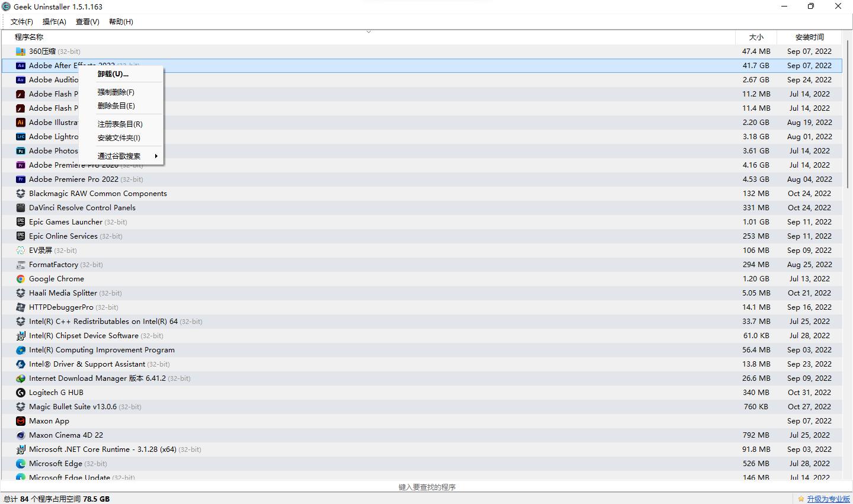The width and height of the screenshot is (853, 504).
Task: Choose 卸载(U)... from the context menu
Action: coord(121,74)
